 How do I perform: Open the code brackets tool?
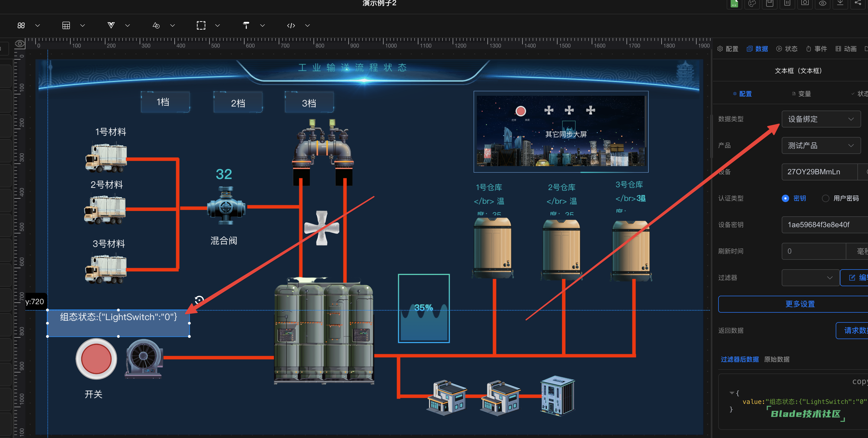click(x=291, y=26)
